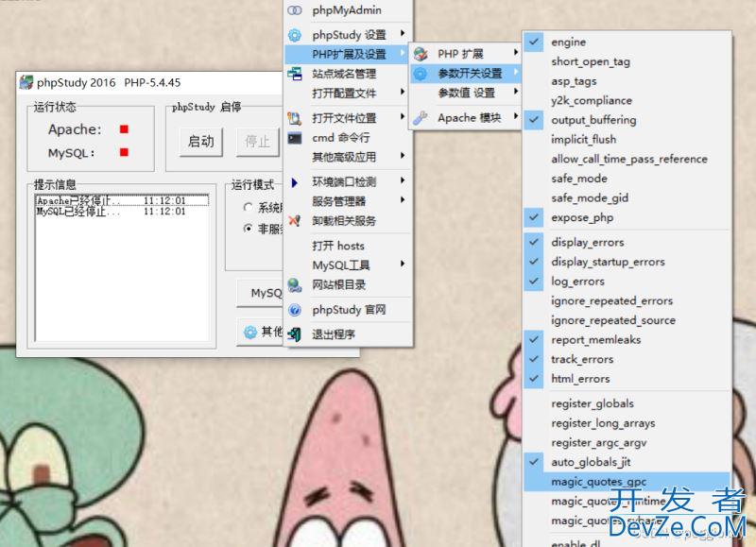Click the 其他选项菜单 button
Viewport: 756px width, 547px height.
click(x=261, y=332)
